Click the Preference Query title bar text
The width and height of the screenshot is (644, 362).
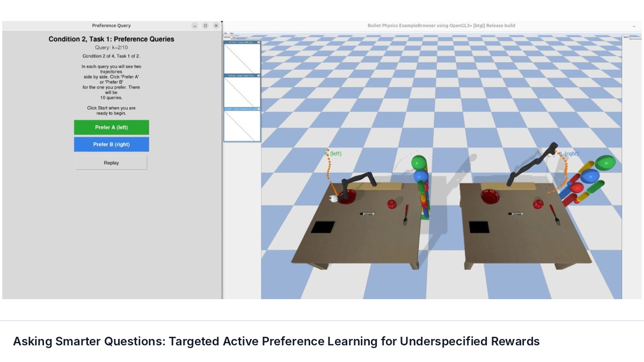pos(111,26)
